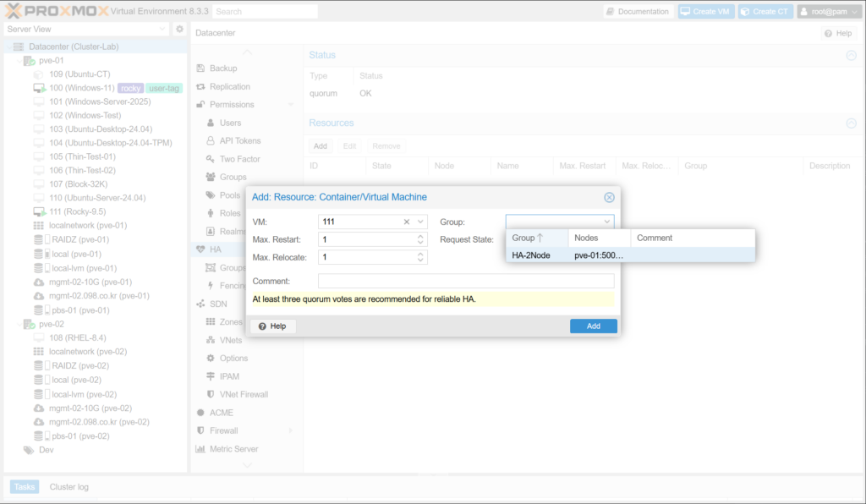This screenshot has height=504, width=866.
Task: Select HA-2Node group from the list
Action: tap(531, 255)
